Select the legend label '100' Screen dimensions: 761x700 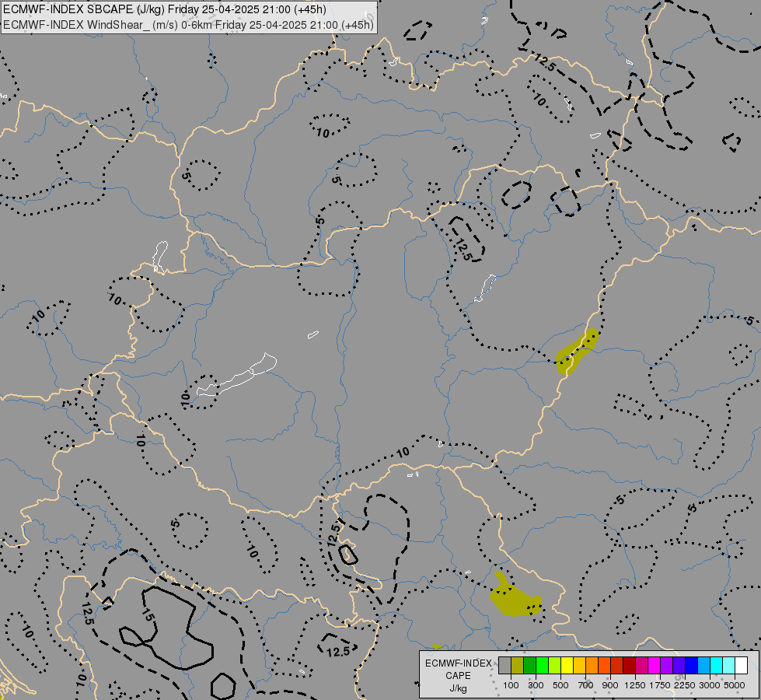pos(511,685)
